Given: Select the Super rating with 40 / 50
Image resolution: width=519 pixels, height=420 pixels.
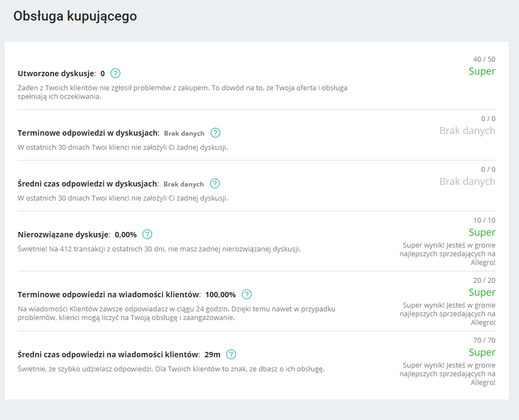Looking at the screenshot, I should click(482, 71).
